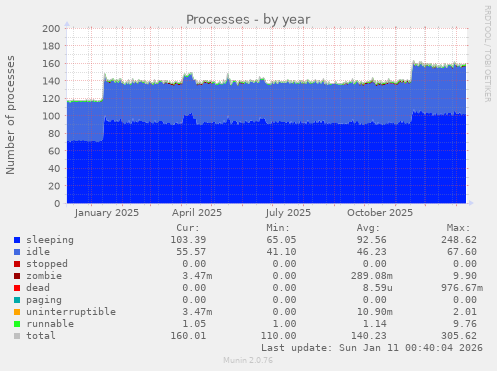Click the 'Last update' timestamp text
The height and width of the screenshot is (371, 497).
pos(372,348)
